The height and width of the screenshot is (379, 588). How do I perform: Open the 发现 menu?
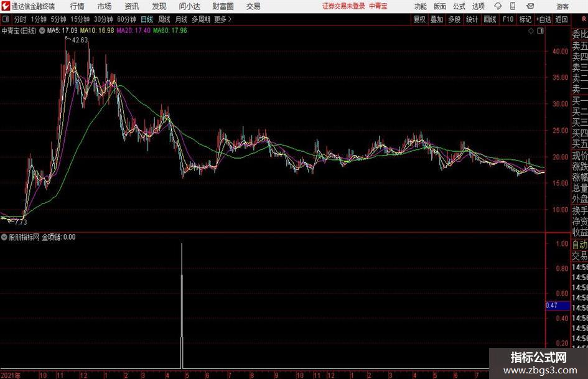pyautogui.click(x=159, y=6)
